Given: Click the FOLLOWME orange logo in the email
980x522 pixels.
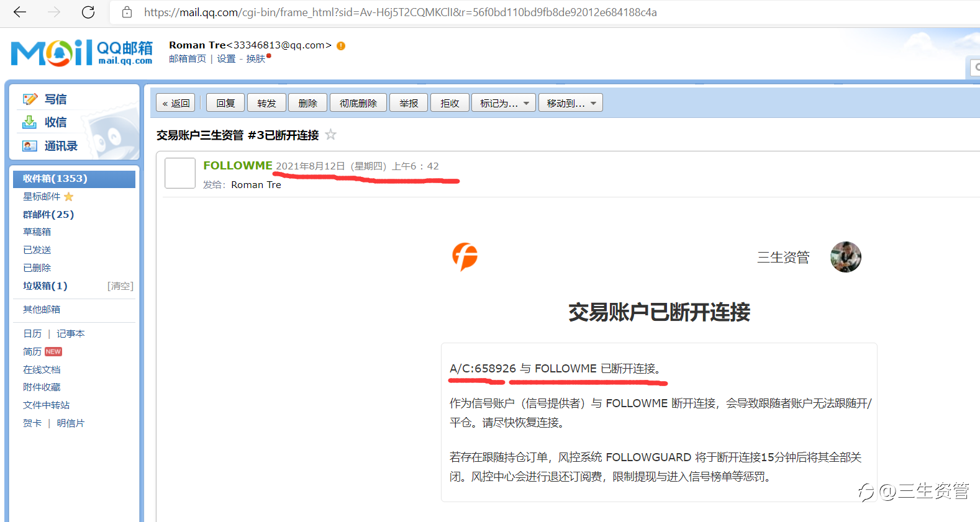Looking at the screenshot, I should coord(465,256).
